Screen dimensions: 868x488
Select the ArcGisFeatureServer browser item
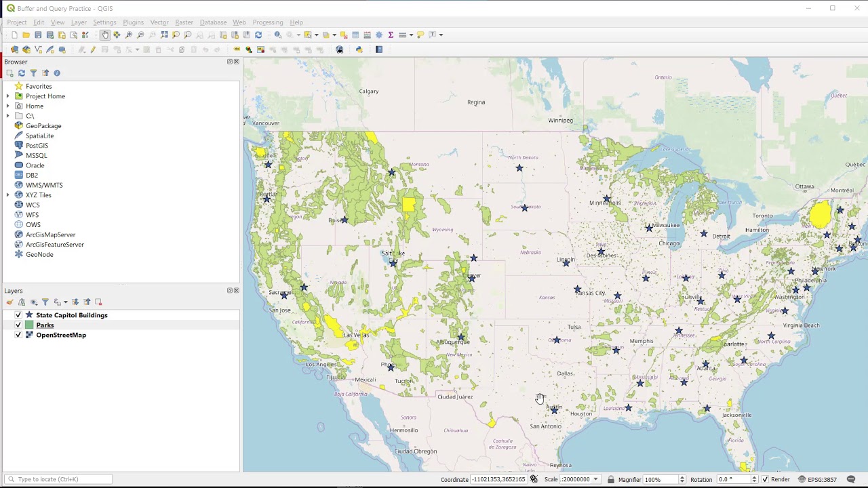point(54,245)
